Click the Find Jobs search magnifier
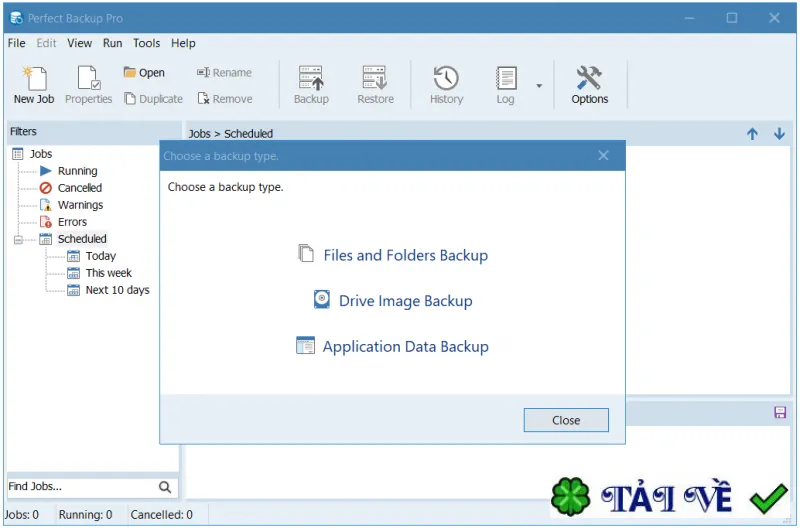The image size is (800, 528). [165, 487]
